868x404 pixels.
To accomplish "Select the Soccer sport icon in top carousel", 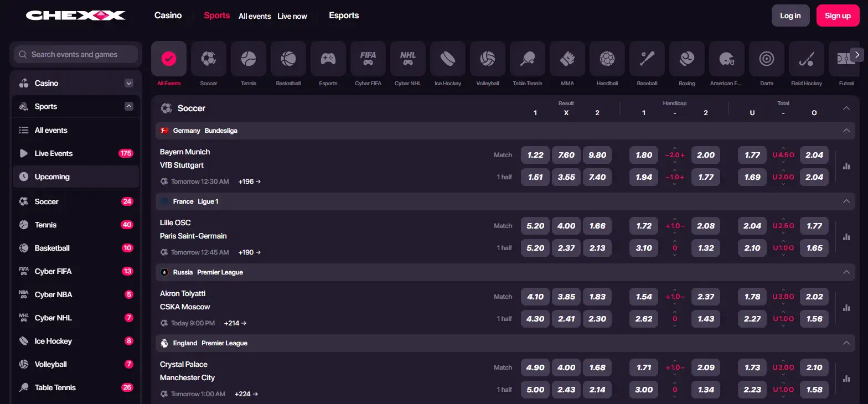I will 209,59.
